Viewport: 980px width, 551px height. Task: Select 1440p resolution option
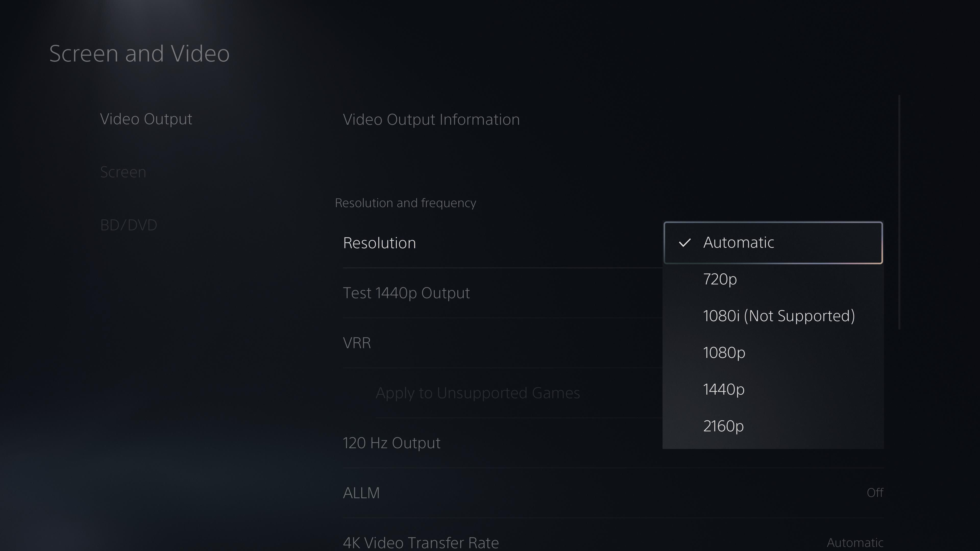coord(724,389)
